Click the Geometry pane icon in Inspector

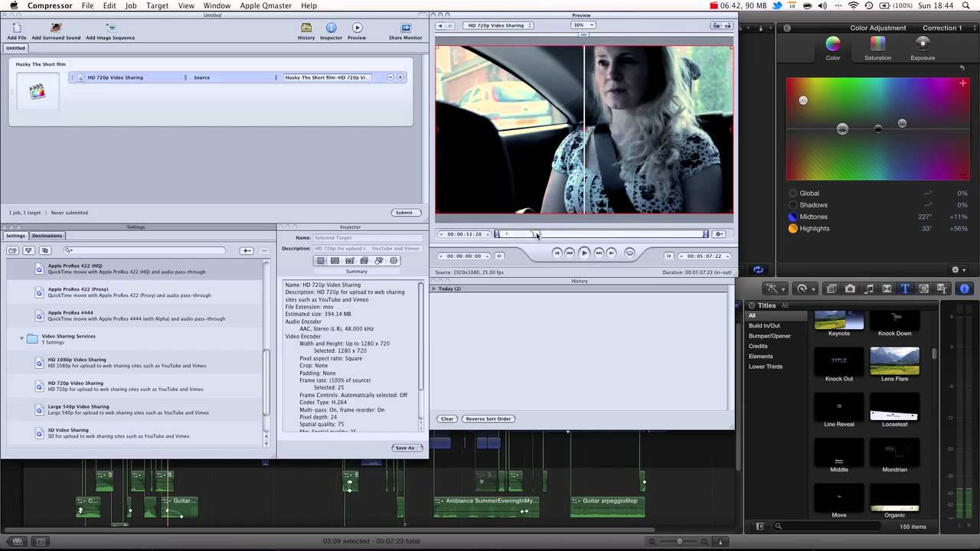[379, 261]
